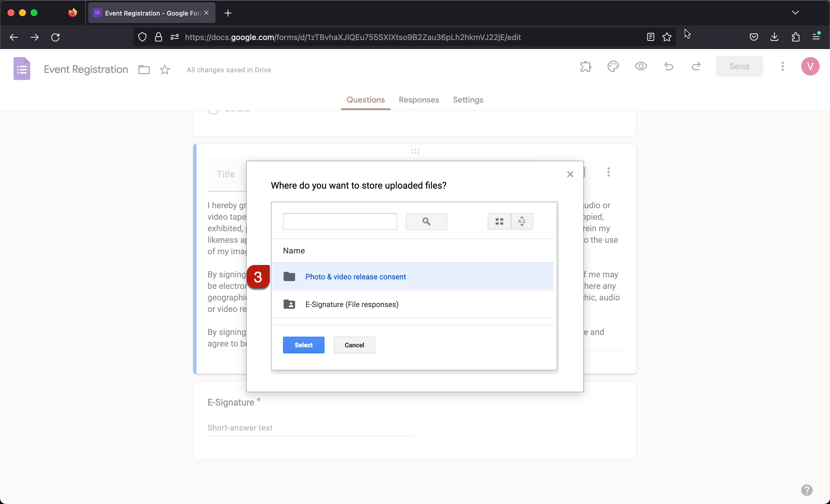This screenshot has width=830, height=504.
Task: Click the Undo arrow icon
Action: pyautogui.click(x=669, y=66)
